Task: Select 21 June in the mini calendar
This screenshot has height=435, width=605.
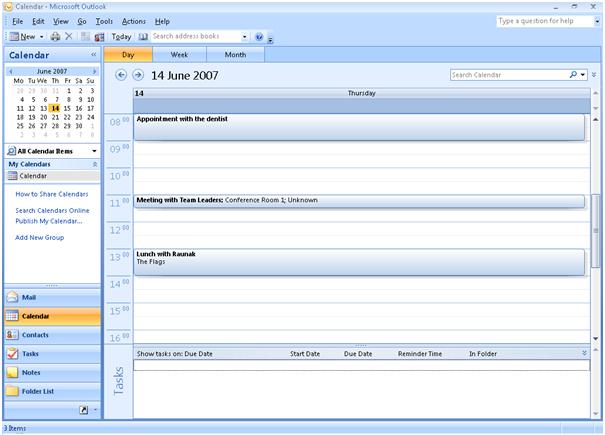Action: click(56, 117)
